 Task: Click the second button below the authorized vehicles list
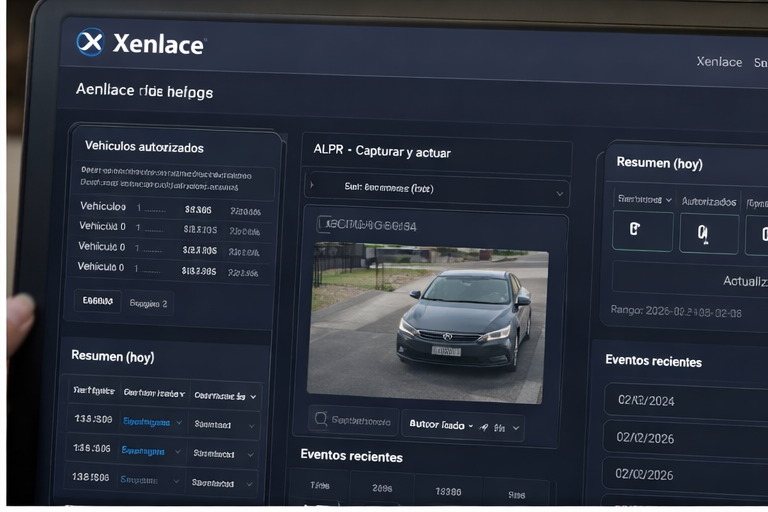149,303
